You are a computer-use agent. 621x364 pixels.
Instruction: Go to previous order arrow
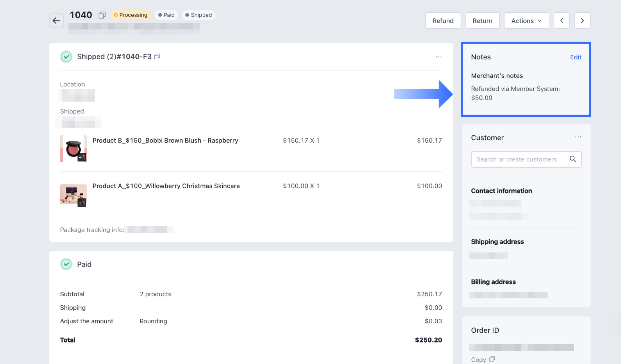[562, 21]
